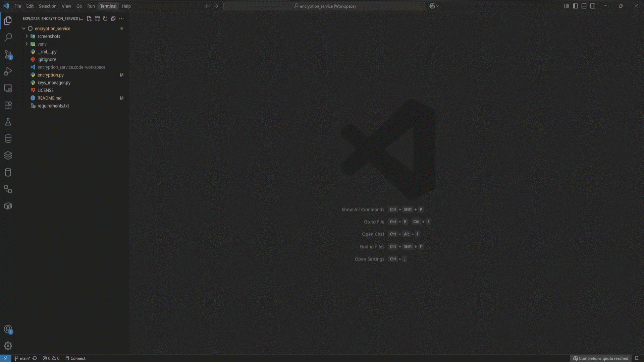
Task: Expand the venv folder
Action: [x=26, y=44]
